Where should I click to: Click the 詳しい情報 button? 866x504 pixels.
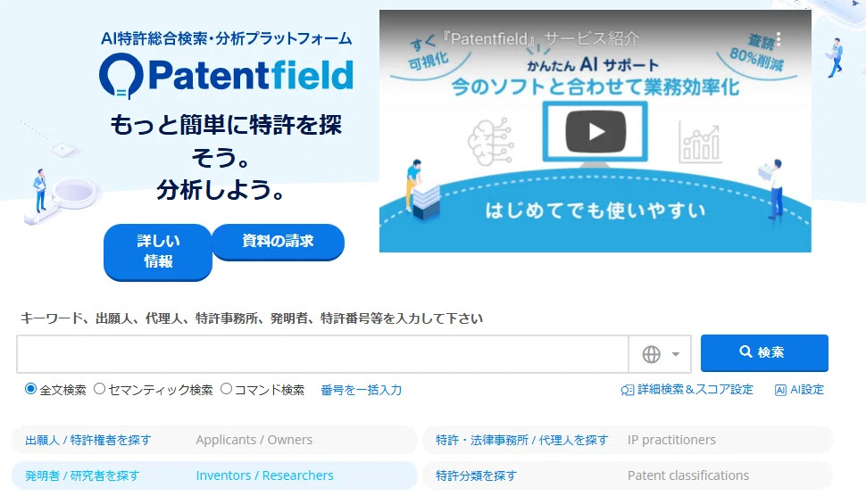(158, 252)
